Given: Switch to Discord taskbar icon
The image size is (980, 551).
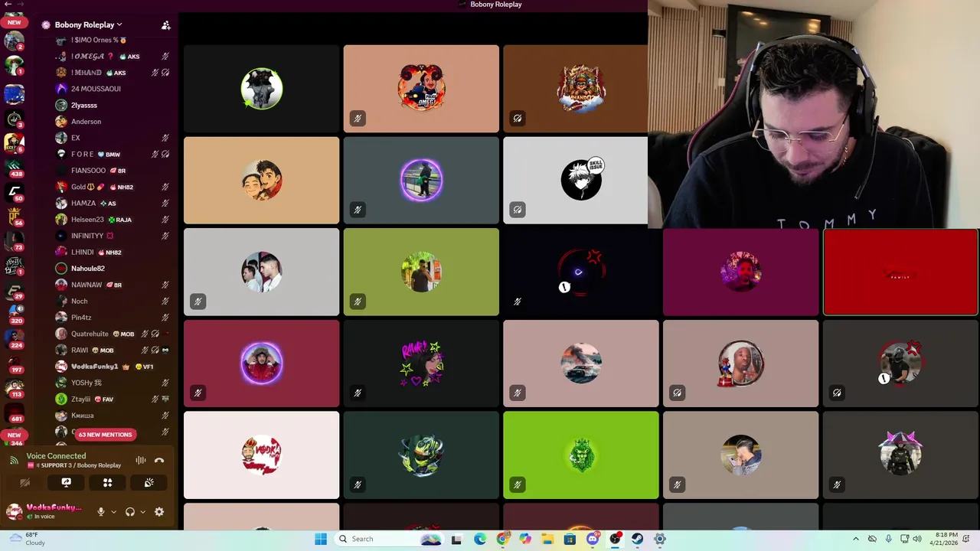Looking at the screenshot, I should point(592,539).
